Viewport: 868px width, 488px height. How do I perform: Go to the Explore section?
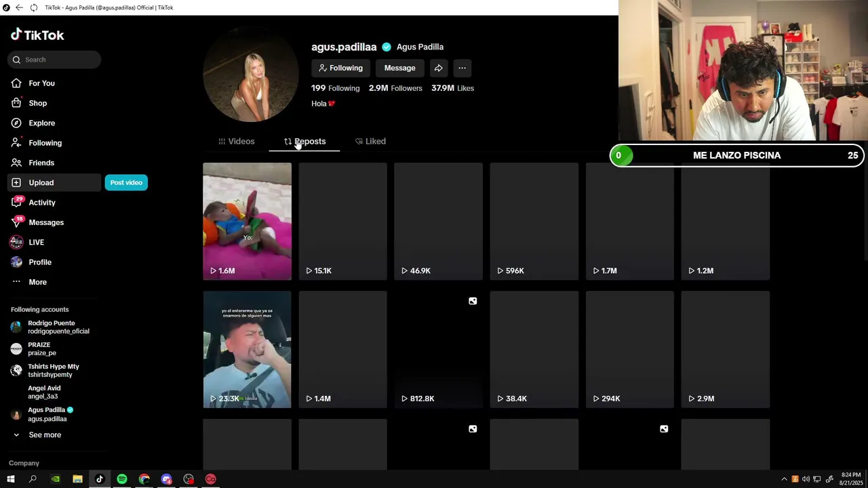(41, 123)
